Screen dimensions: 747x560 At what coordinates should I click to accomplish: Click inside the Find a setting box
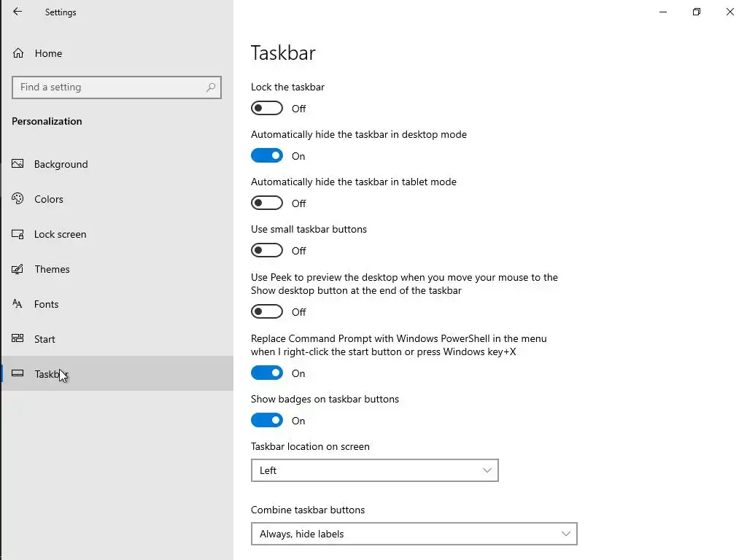(109, 87)
